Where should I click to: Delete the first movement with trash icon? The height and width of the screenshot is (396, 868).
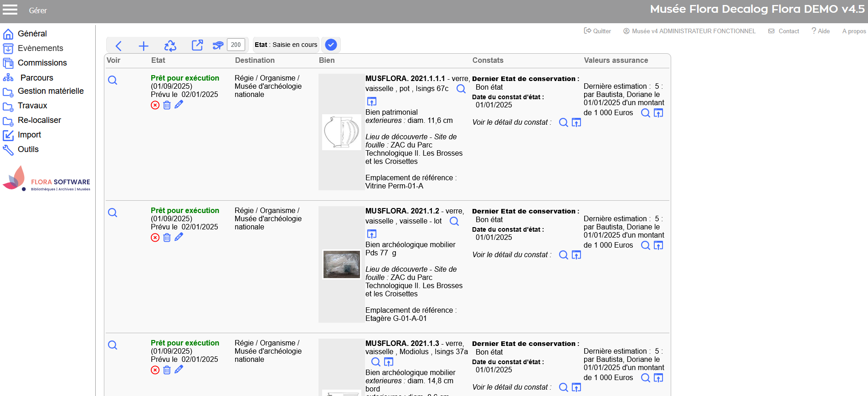167,105
